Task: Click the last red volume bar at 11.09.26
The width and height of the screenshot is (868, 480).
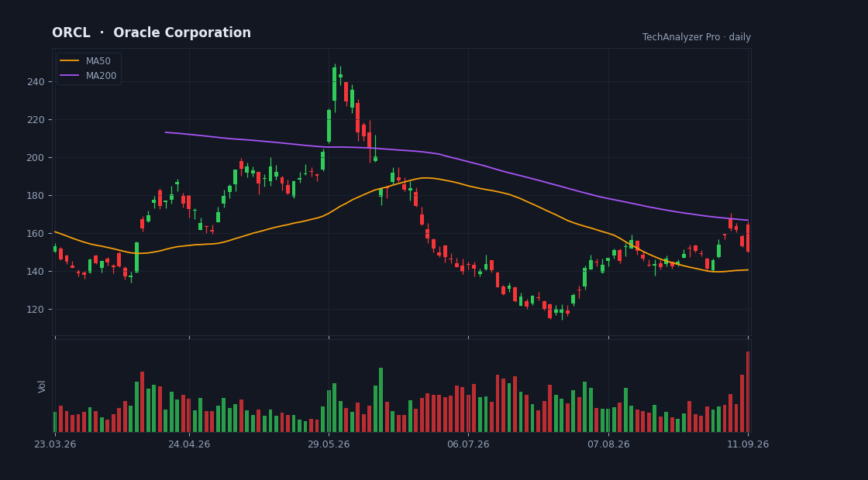Action: pos(748,392)
